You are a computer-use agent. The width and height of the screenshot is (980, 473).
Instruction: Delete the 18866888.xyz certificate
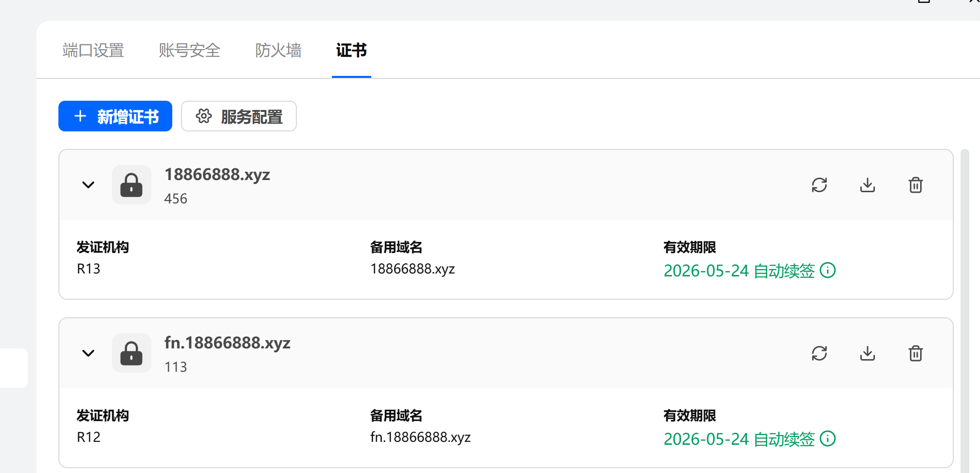915,185
